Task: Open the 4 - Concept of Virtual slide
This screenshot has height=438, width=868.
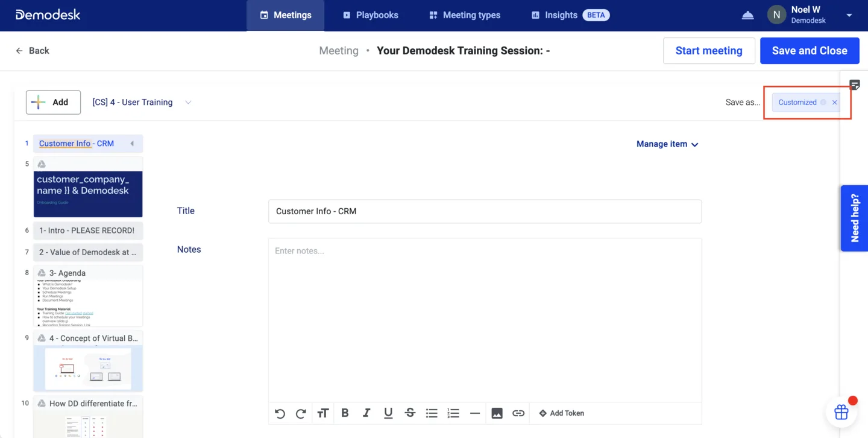Action: pos(88,361)
